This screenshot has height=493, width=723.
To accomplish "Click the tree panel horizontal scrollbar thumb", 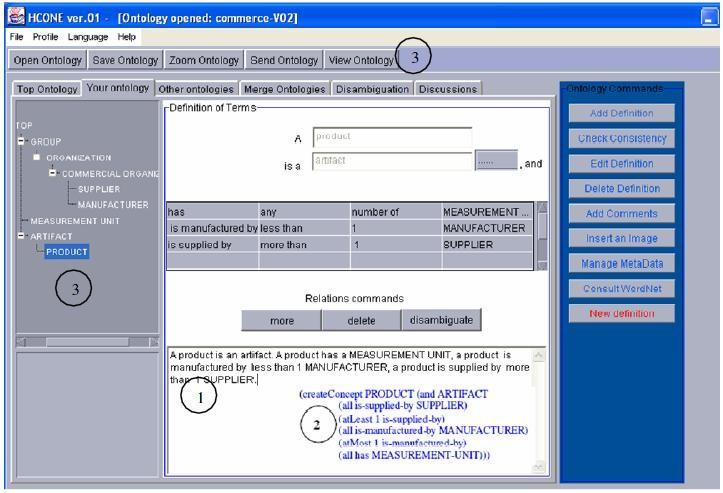I will [87, 342].
